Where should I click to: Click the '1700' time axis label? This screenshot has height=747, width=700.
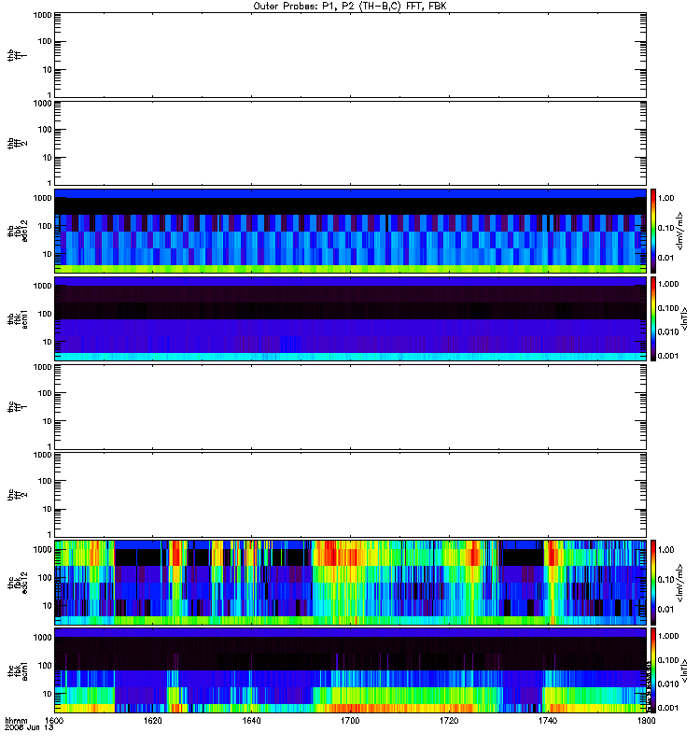coord(350,721)
